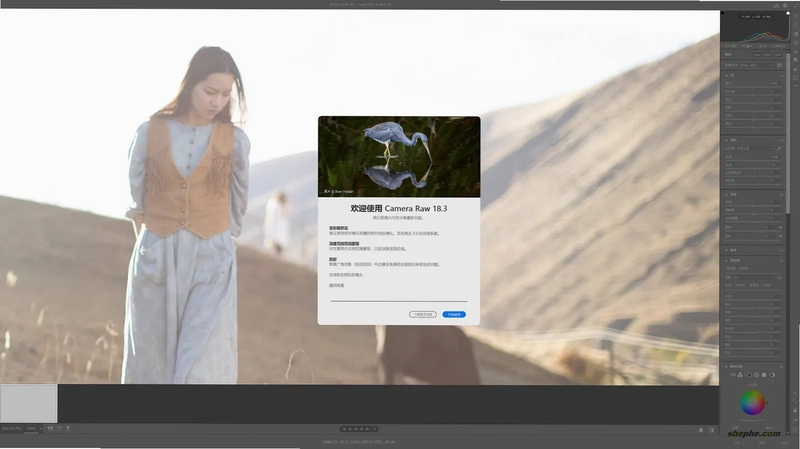Switch to the Luminance tab in Color Mixer

tap(754, 285)
